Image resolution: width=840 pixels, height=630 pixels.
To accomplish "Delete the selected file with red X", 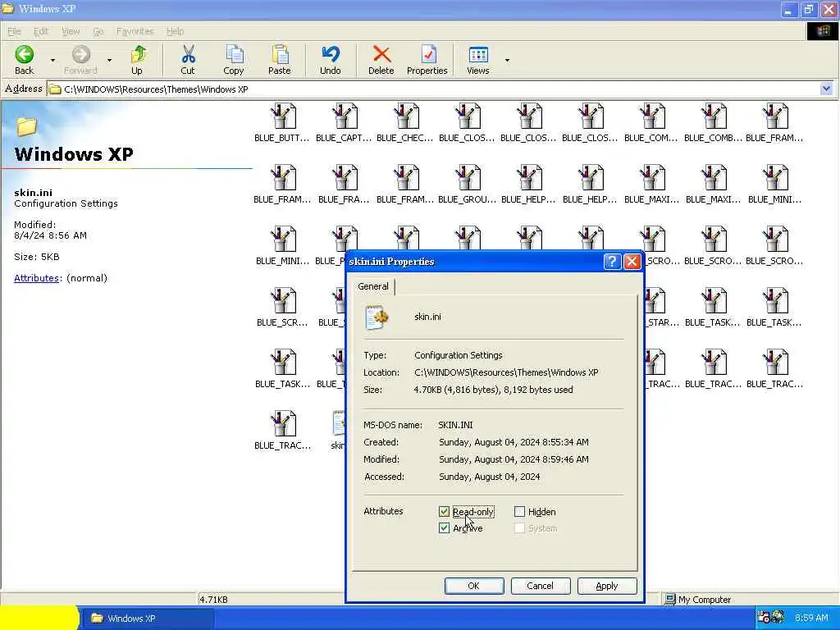I will pos(381,59).
